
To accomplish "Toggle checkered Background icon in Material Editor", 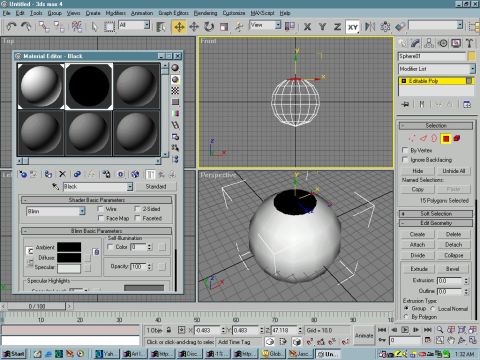I will coord(175,91).
